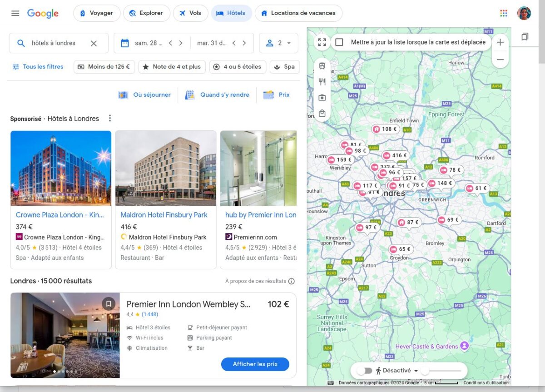Click the page vertical scrollbar
545x392 pixels.
541,32
